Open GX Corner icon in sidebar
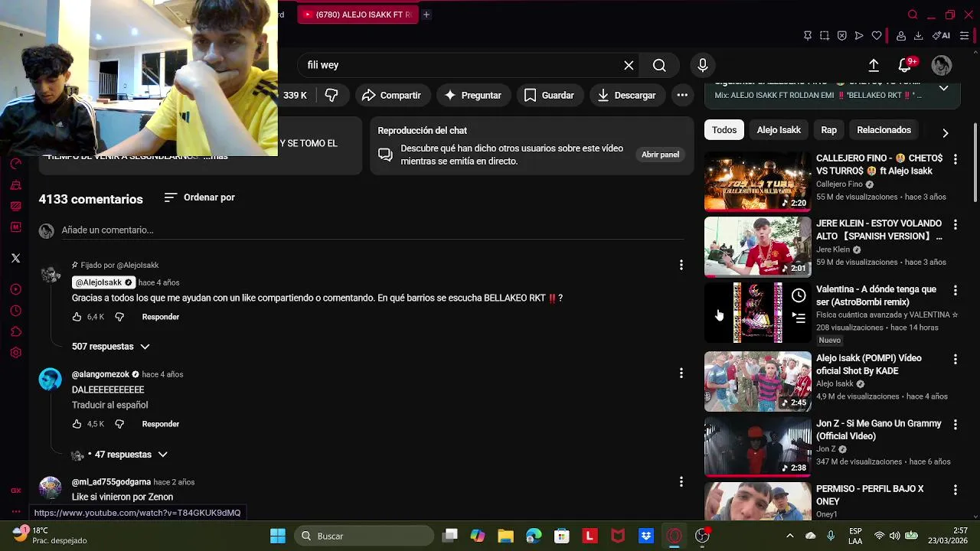The width and height of the screenshot is (980, 551). [x=15, y=491]
